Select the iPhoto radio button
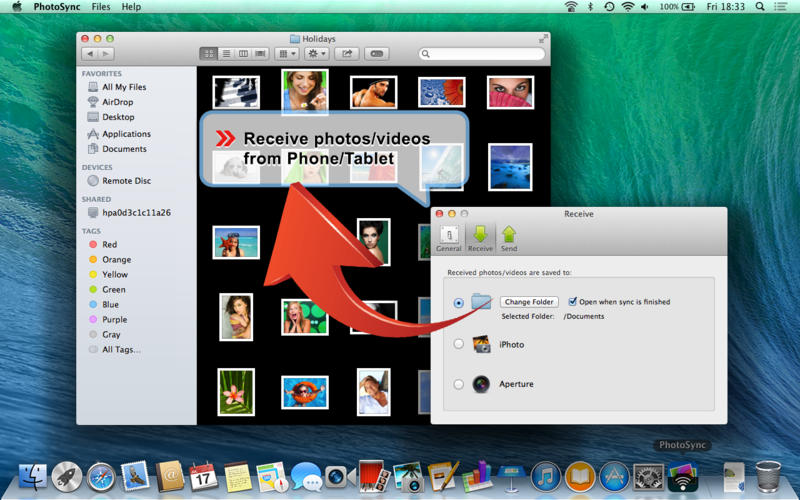 [x=459, y=344]
